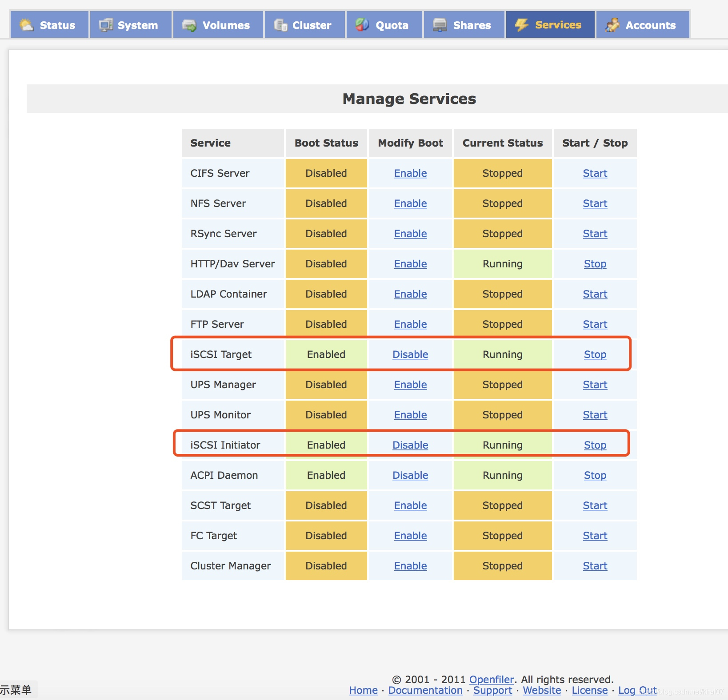Enable UPS Manager at boot
Image resolution: width=728 pixels, height=700 pixels.
coord(410,385)
